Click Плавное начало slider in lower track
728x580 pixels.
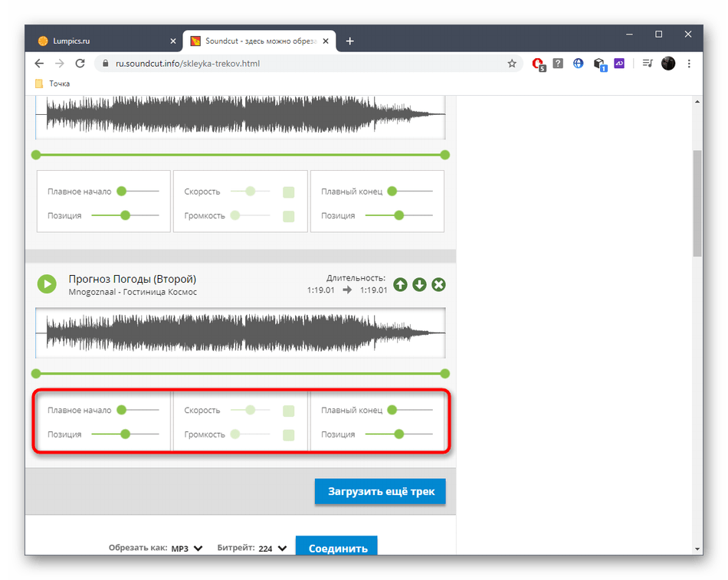[x=138, y=410]
